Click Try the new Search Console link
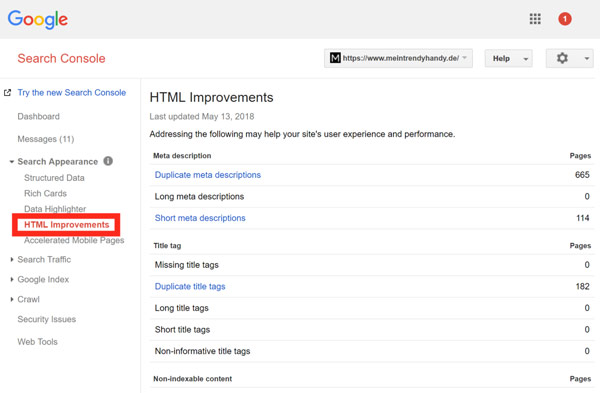Screen dimensions: 600x393 [x=72, y=93]
